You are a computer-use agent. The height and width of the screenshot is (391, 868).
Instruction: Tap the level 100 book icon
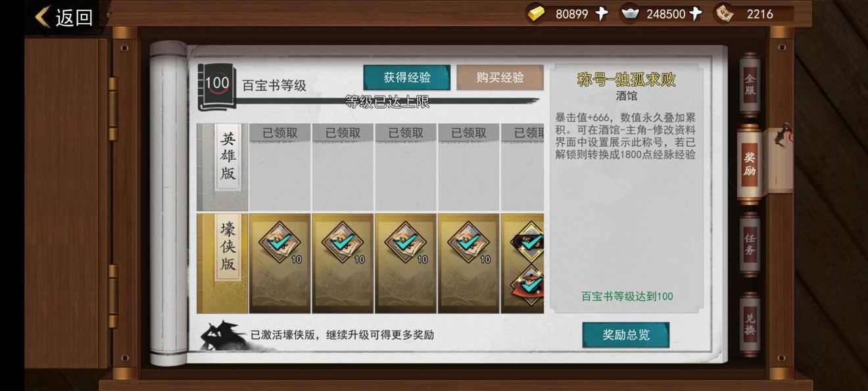pyautogui.click(x=216, y=86)
